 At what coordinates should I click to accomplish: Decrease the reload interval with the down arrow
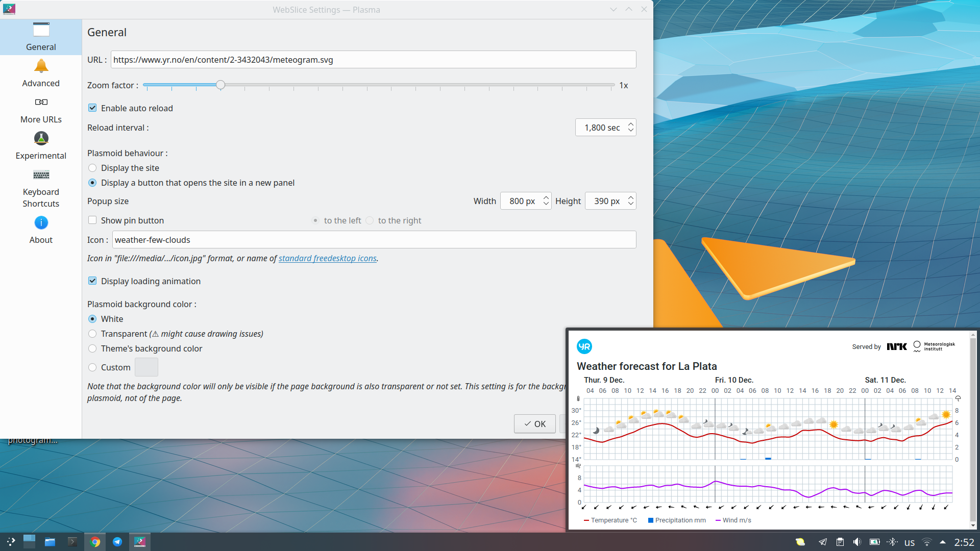coord(631,131)
